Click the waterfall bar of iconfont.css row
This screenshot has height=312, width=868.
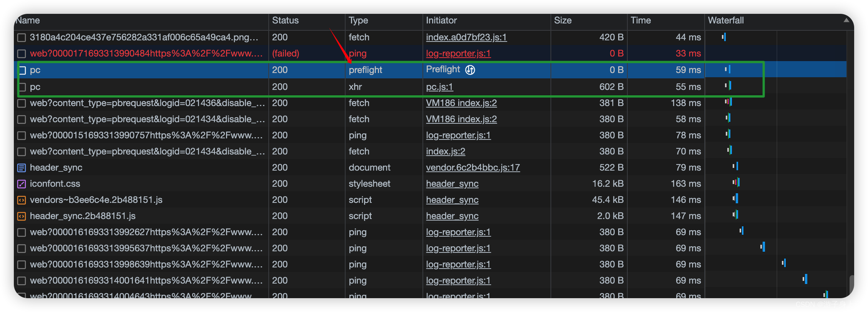click(736, 182)
